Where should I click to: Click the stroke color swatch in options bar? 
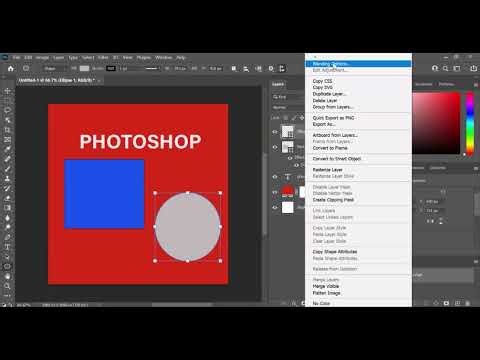(111, 68)
